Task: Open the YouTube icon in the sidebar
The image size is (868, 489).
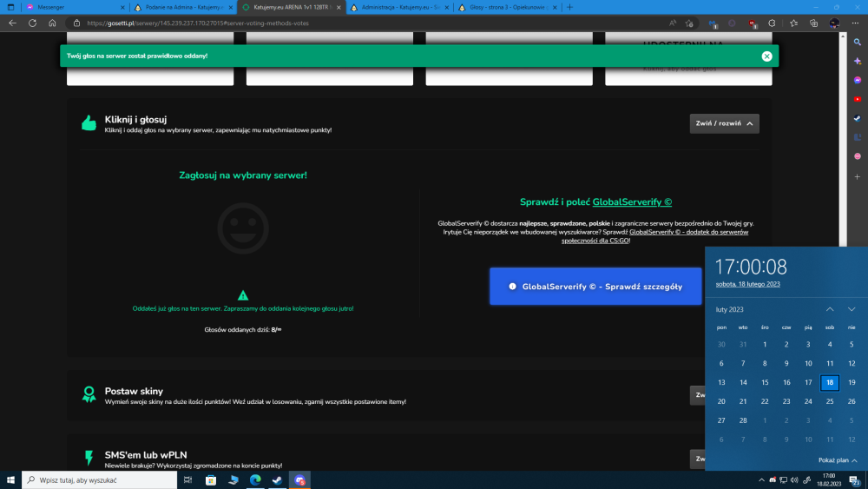Action: pos(858,99)
